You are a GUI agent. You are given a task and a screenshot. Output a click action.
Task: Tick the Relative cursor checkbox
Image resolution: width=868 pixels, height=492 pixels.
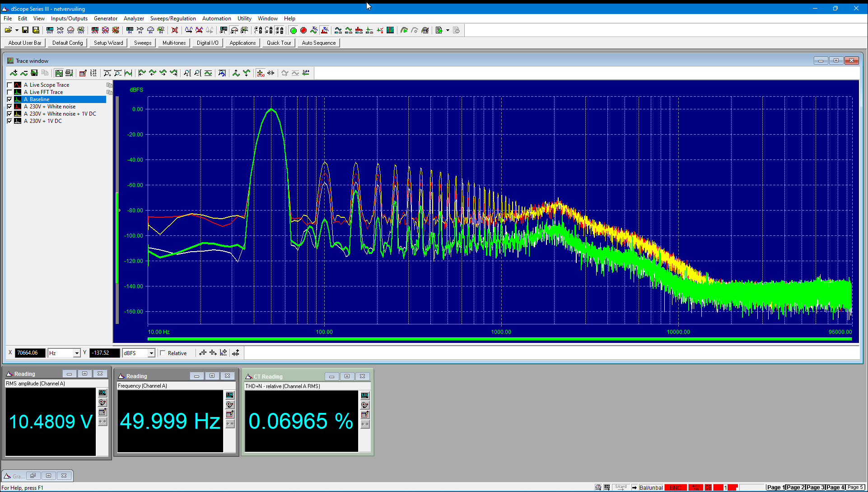pyautogui.click(x=163, y=353)
